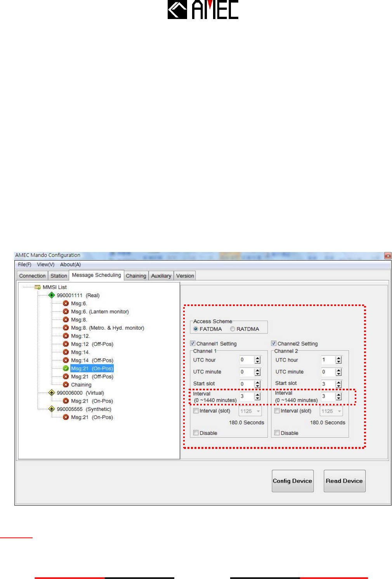Viewport: 392px width, 579px height.
Task: Click Channel 1 Interval minutes spinner arrows
Action: click(257, 396)
